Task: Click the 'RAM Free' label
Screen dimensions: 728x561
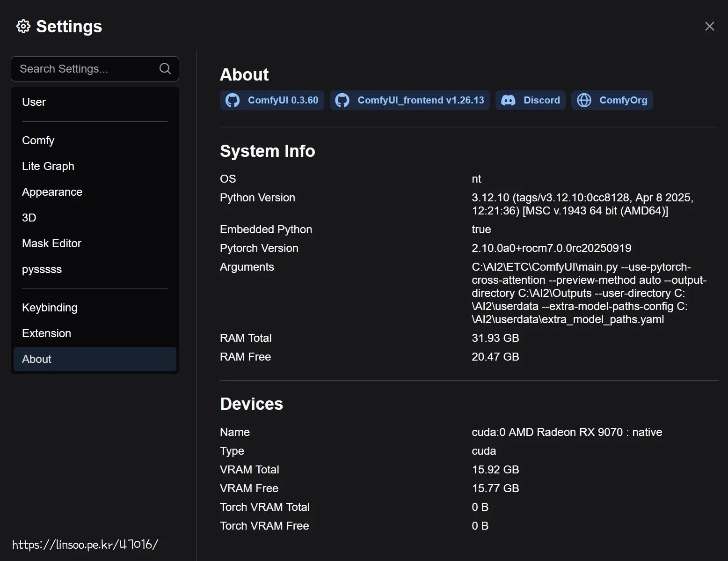Action: point(246,357)
